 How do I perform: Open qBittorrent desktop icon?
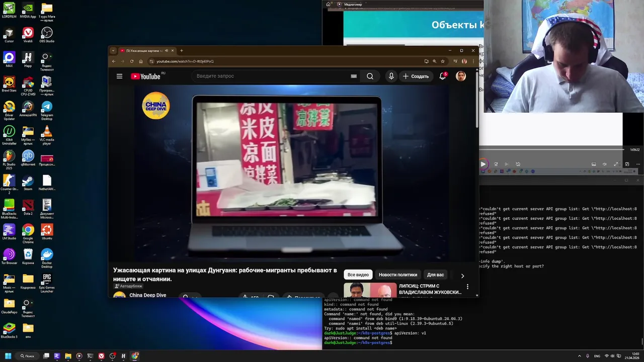[x=28, y=158]
